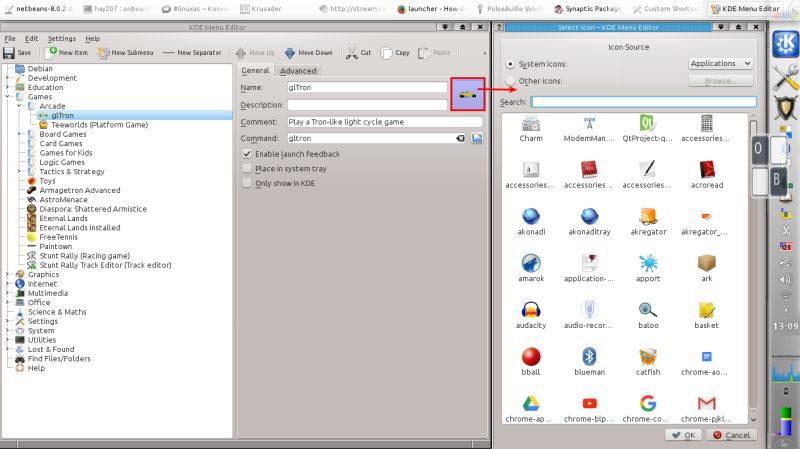Select Stunt Rally (Racing game) entry
This screenshot has width=800, height=449.
[84, 256]
